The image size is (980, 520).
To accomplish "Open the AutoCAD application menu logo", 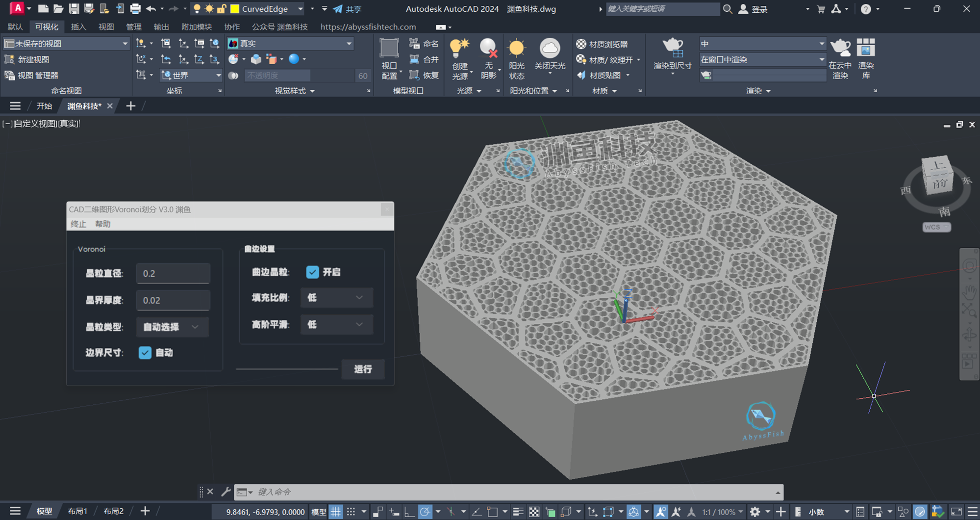I will click(18, 8).
